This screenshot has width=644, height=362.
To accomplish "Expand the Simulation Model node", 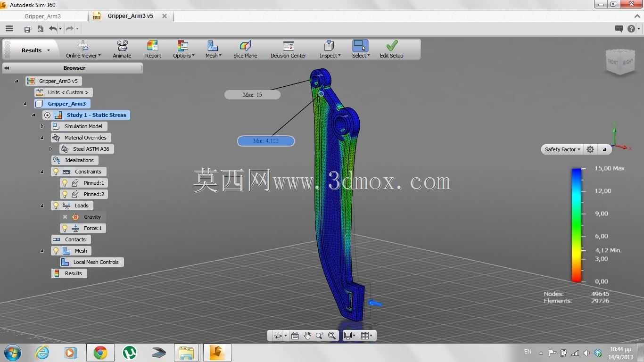I will tap(42, 126).
